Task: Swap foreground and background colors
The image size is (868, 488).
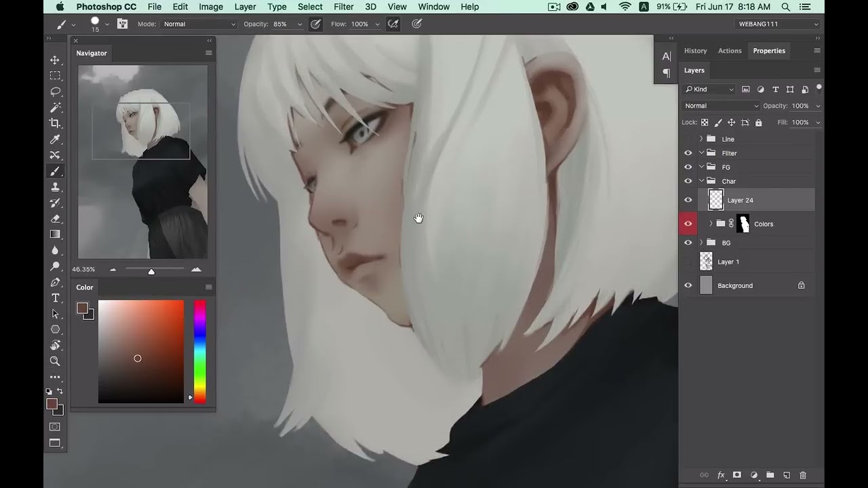Action: pos(60,391)
